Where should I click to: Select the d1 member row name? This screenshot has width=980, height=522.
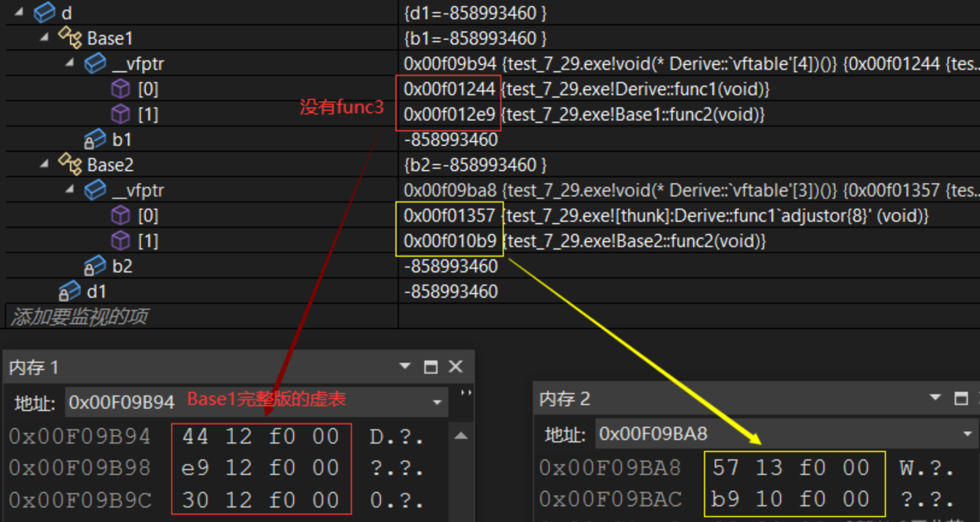coord(96,291)
